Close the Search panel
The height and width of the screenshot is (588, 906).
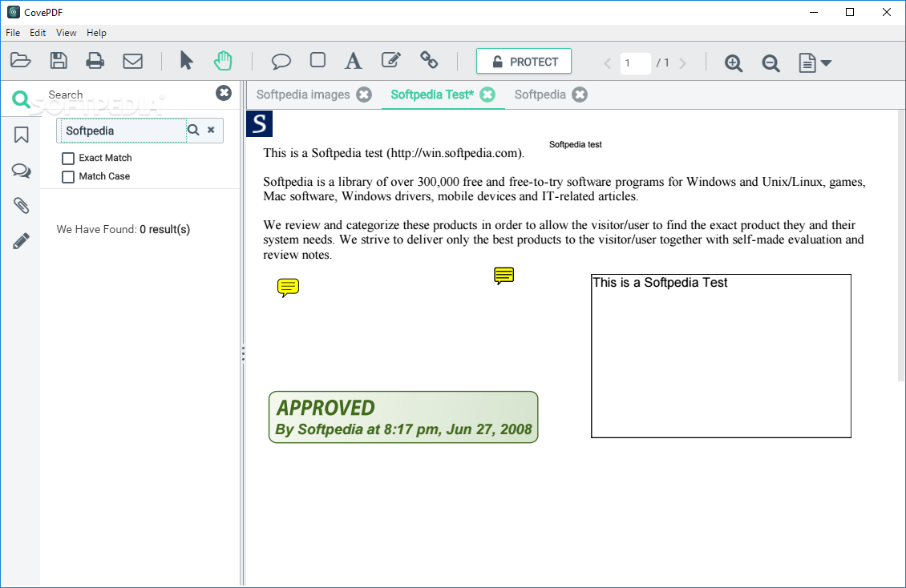(x=224, y=93)
